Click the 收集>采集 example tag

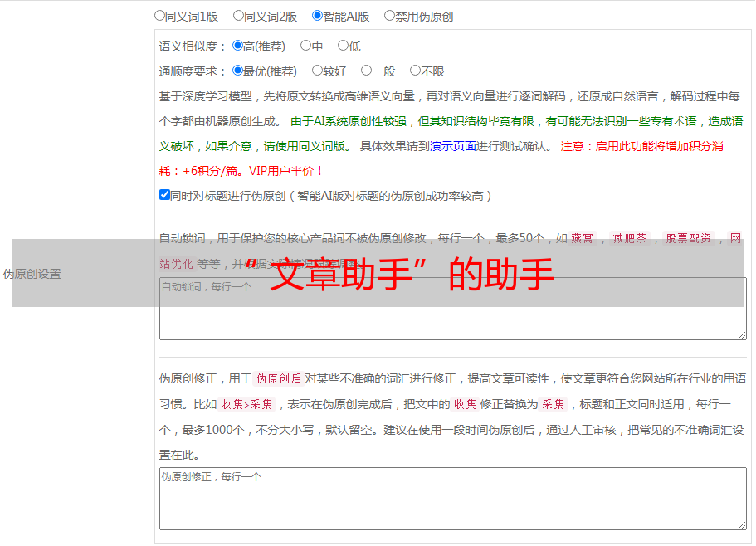pyautogui.click(x=246, y=404)
